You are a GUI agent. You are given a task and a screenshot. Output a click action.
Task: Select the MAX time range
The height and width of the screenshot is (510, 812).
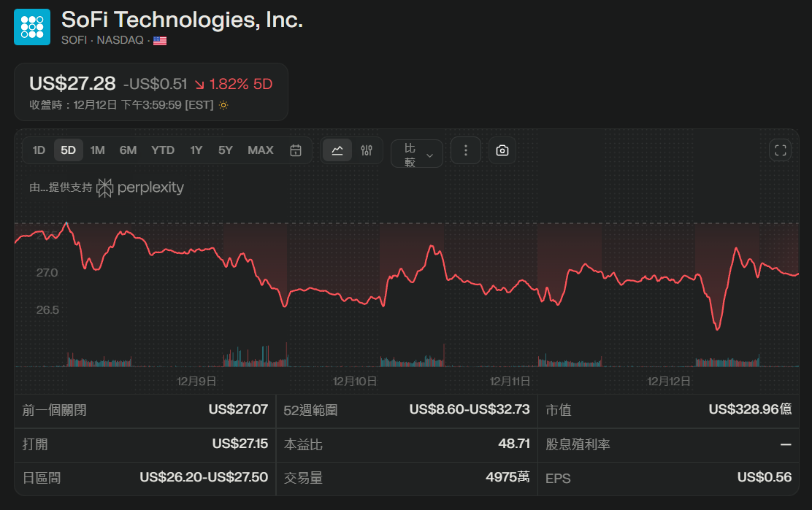point(261,150)
